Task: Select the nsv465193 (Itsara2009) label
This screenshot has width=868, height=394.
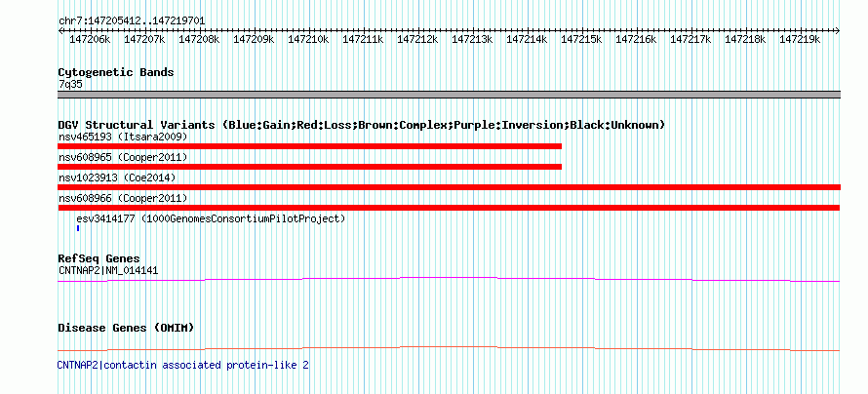Action: click(123, 137)
